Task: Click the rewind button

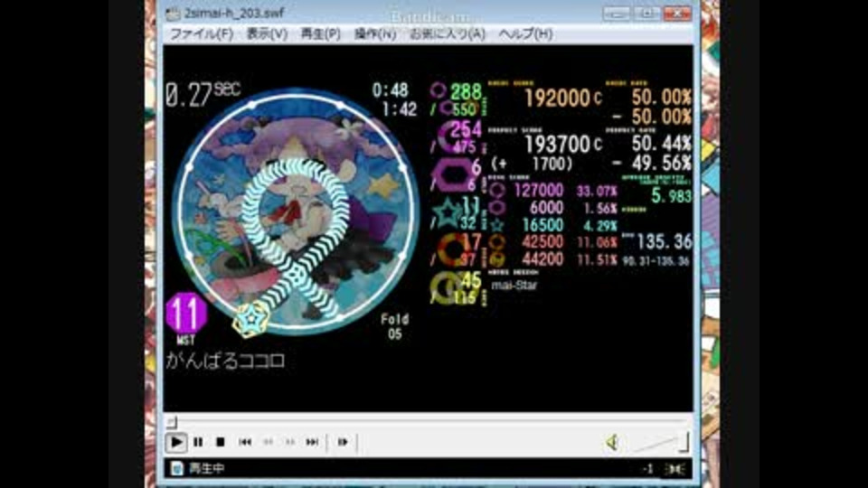Action: 268,442
